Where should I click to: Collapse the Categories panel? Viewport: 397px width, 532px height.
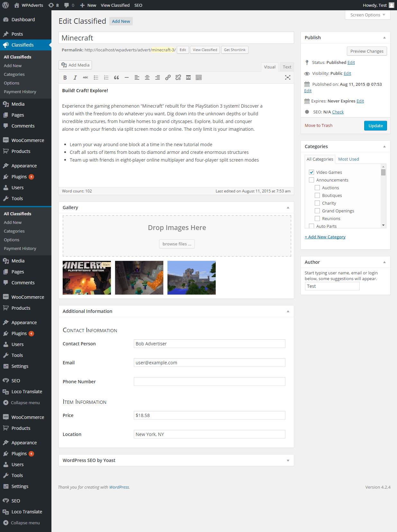pyautogui.click(x=384, y=146)
